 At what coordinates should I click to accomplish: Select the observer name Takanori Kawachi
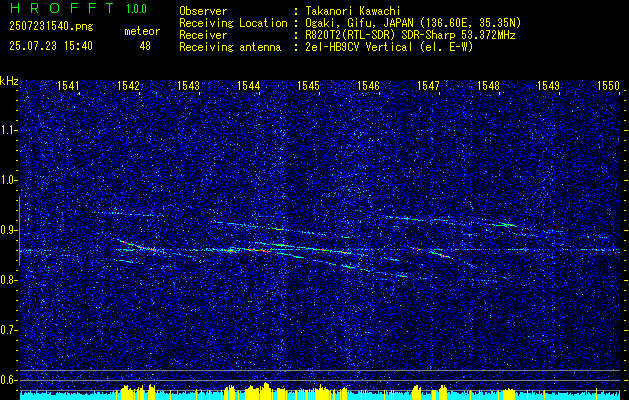(x=351, y=11)
